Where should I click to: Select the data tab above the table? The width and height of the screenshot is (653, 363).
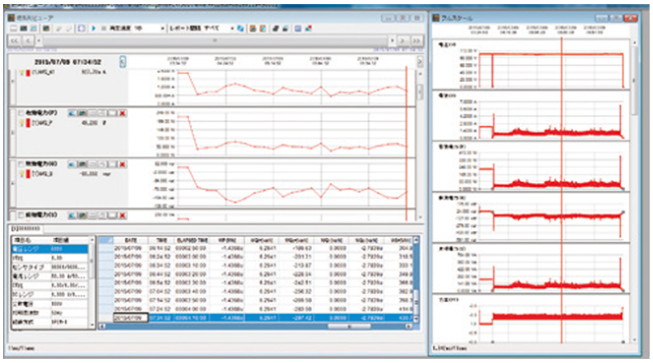coord(25,229)
